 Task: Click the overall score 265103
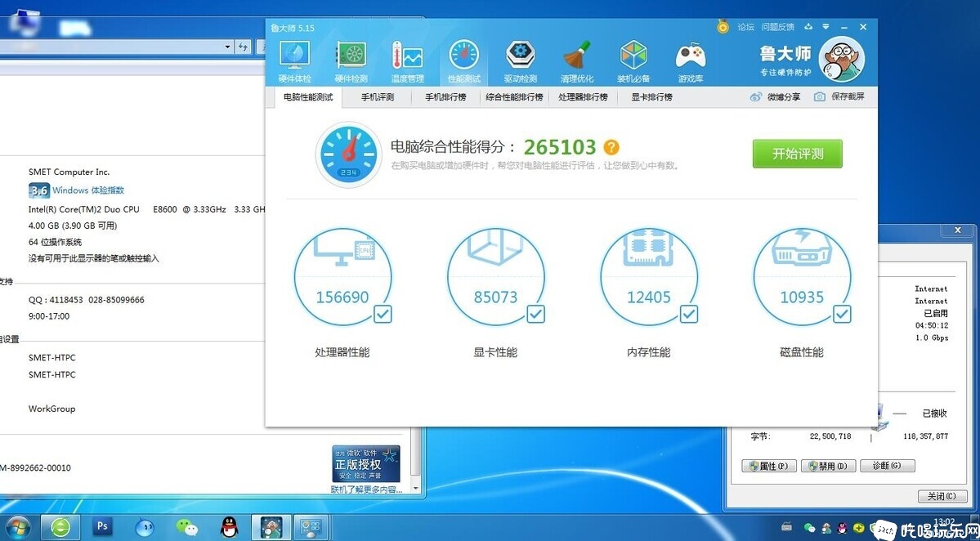(x=560, y=147)
